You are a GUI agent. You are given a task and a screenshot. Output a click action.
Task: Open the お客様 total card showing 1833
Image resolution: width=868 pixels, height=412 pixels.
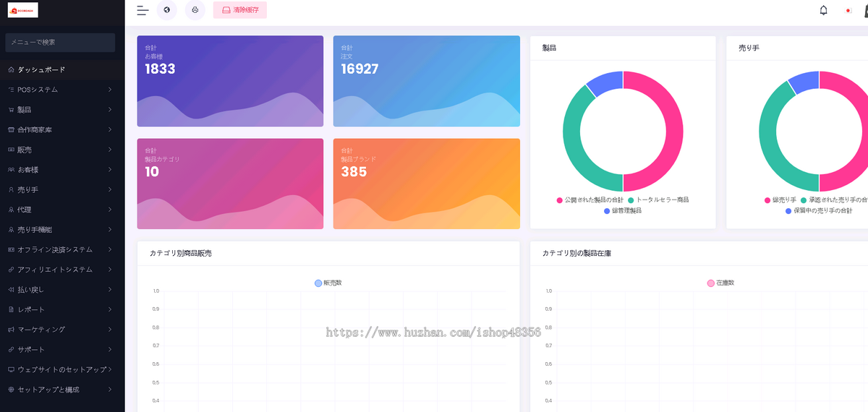point(230,81)
